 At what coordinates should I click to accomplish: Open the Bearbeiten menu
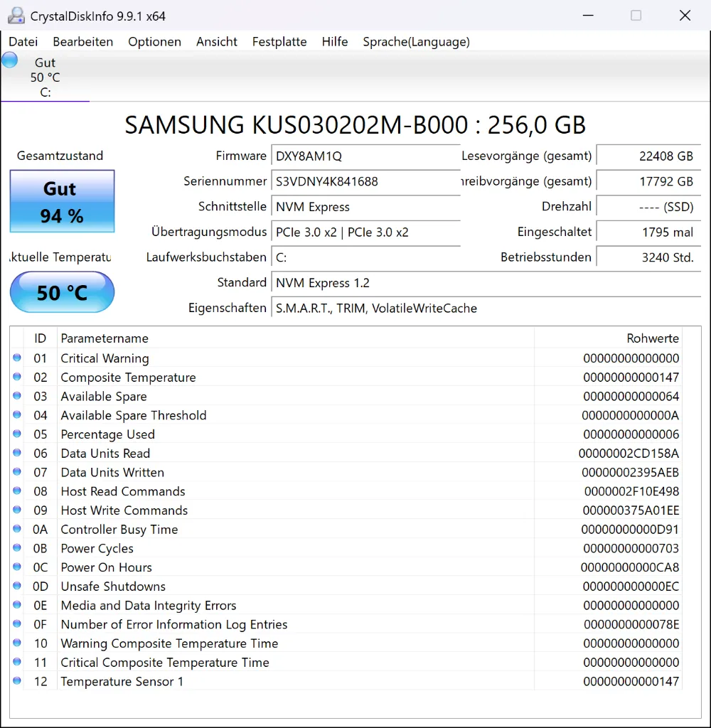point(82,42)
